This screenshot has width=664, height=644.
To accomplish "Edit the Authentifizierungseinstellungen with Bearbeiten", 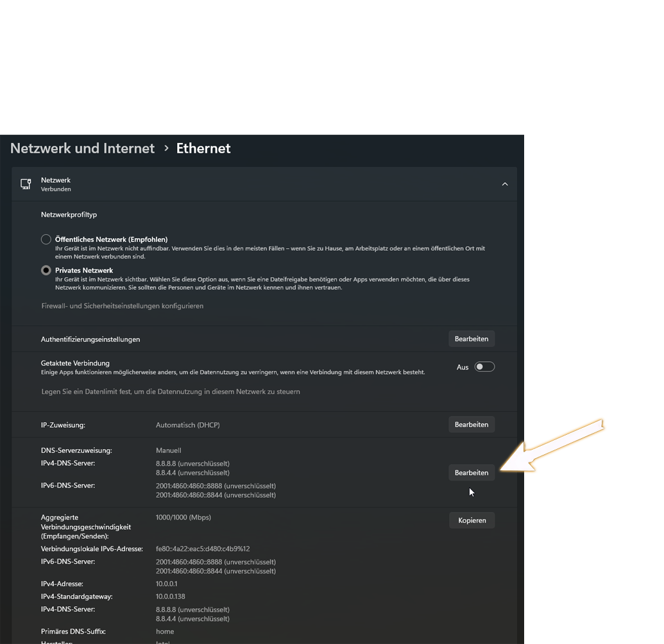I will [472, 339].
